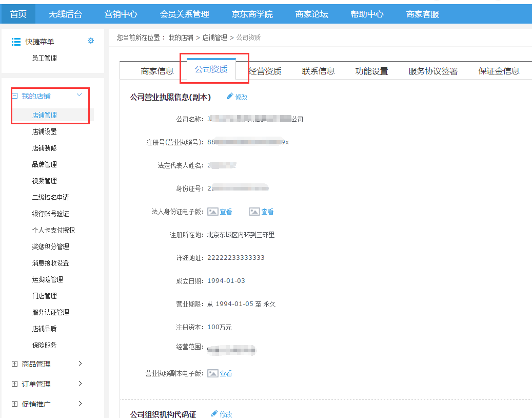Open second 法人身份证电子版 image icon
This screenshot has height=418, width=532.
pos(254,212)
